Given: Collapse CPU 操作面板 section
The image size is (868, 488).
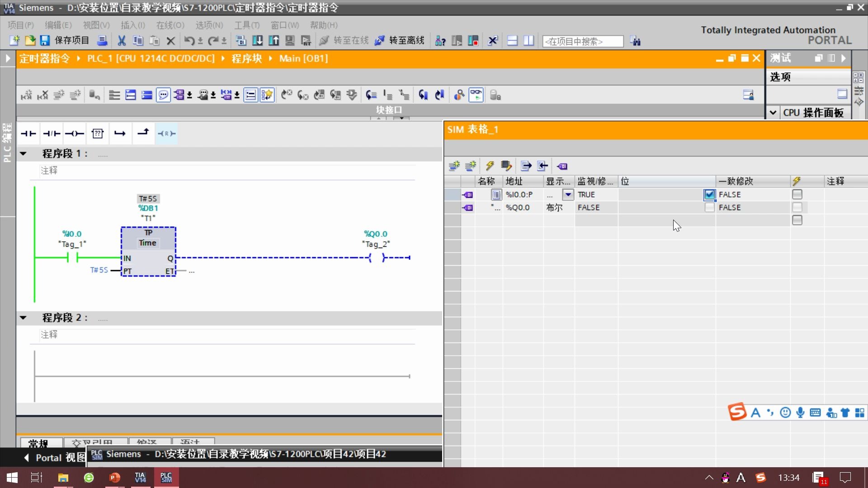Looking at the screenshot, I should 773,113.
